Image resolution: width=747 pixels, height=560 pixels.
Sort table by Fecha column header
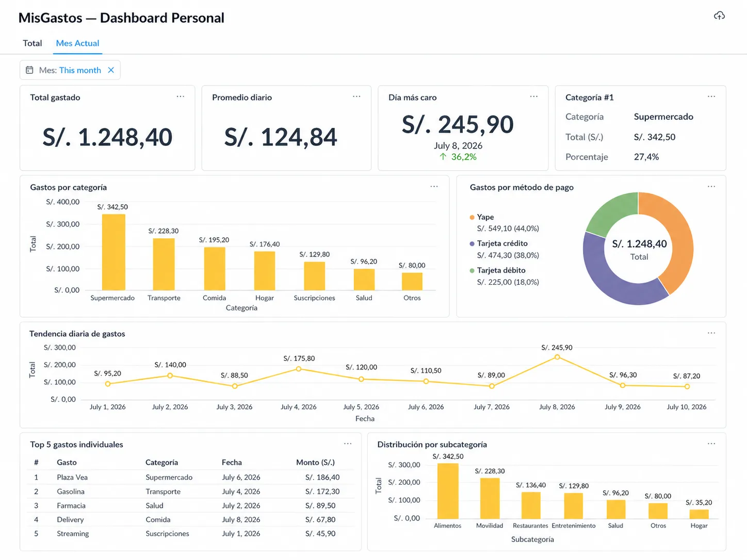point(232,463)
